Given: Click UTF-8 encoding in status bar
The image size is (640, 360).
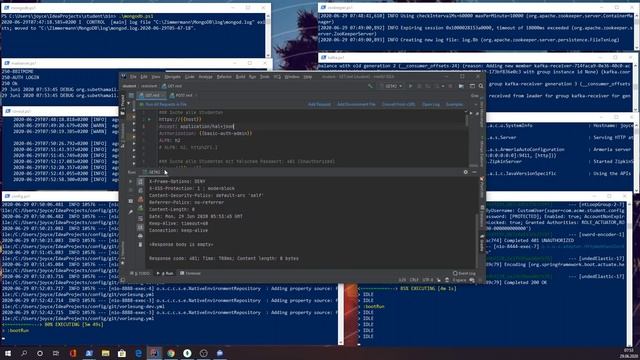Looking at the screenshot, I should (x=427, y=280).
